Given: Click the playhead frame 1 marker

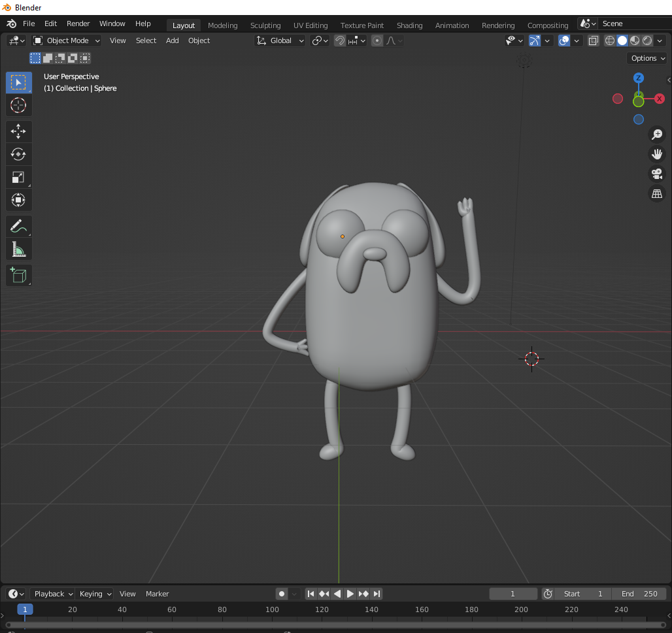Looking at the screenshot, I should tap(25, 609).
